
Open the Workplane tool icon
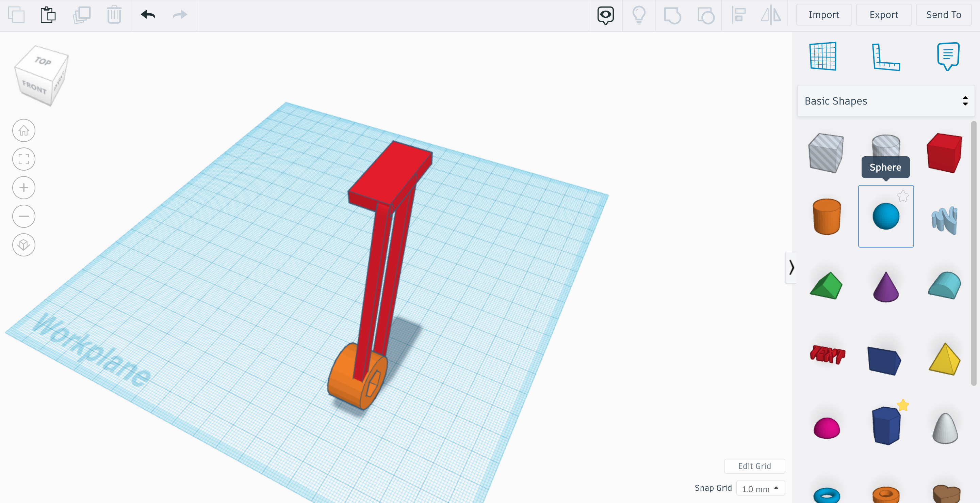point(823,56)
